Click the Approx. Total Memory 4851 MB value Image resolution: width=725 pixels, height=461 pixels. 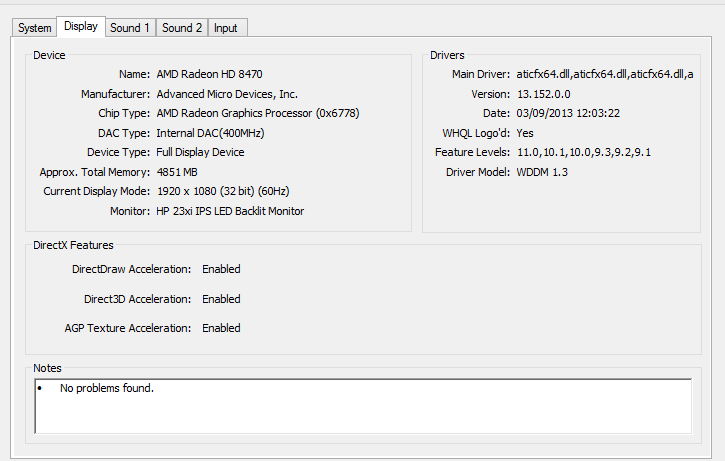coord(177,172)
